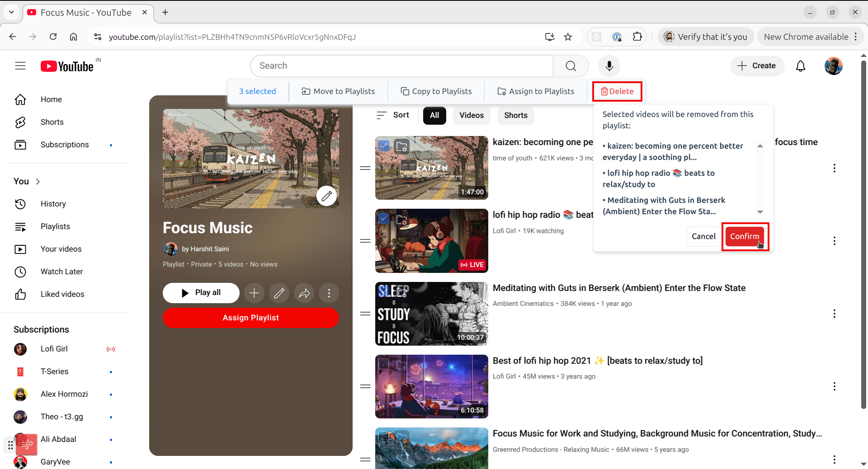The width and height of the screenshot is (868, 469).
Task: Open more actions for Focus Music for Work video
Action: [834, 459]
